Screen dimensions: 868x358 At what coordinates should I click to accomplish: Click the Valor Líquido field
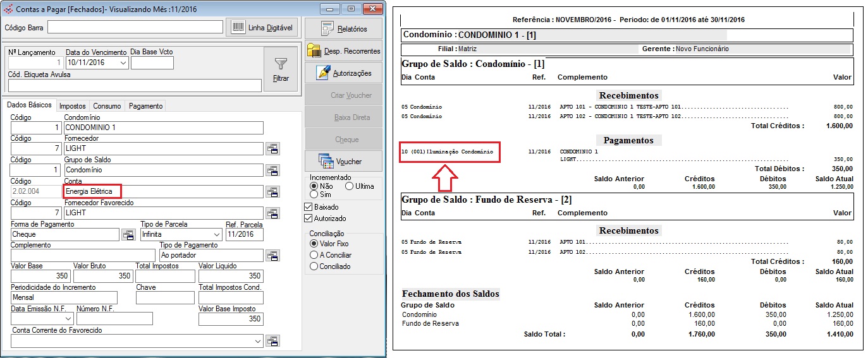[231, 276]
